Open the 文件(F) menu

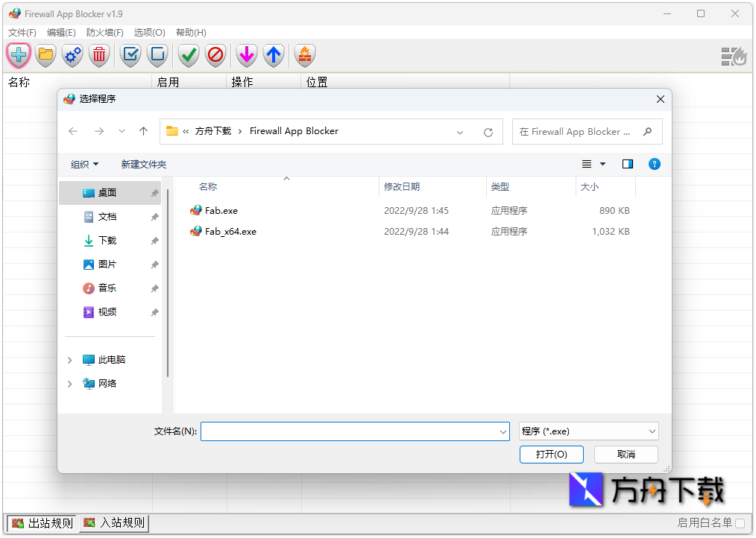22,32
